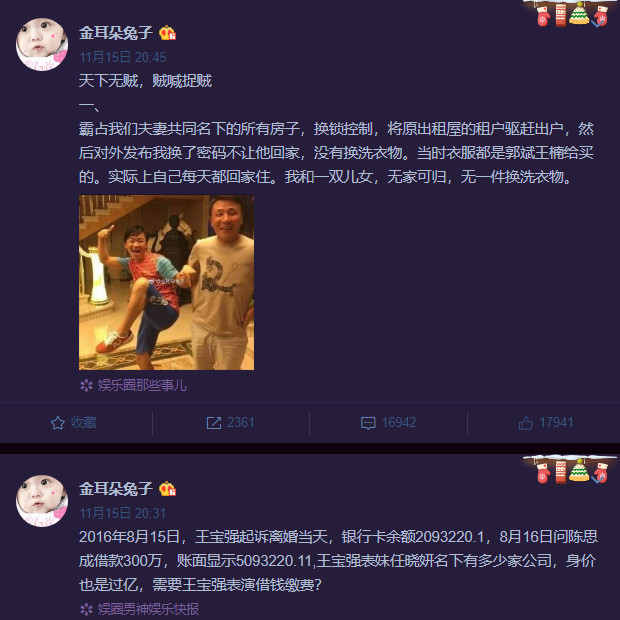Viewport: 620px width, 620px height.
Task: Click the flower icon before 娱圈男神娱乐快报
Action: click(86, 609)
